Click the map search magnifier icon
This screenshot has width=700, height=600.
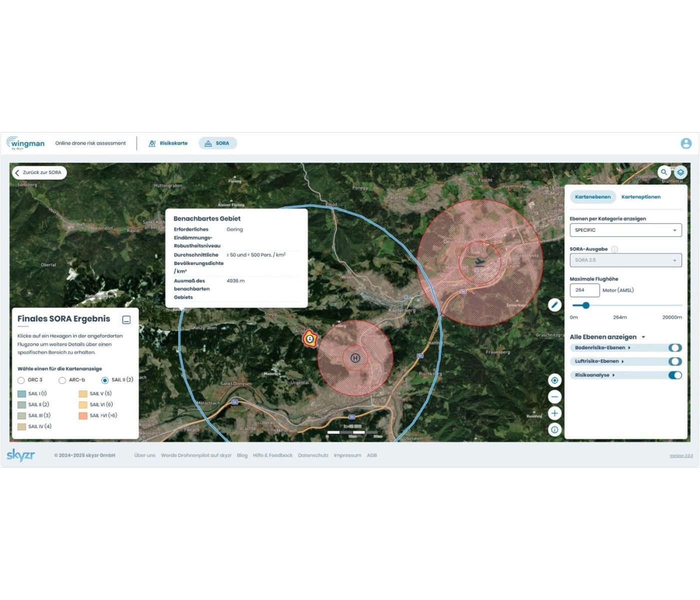coord(664,172)
